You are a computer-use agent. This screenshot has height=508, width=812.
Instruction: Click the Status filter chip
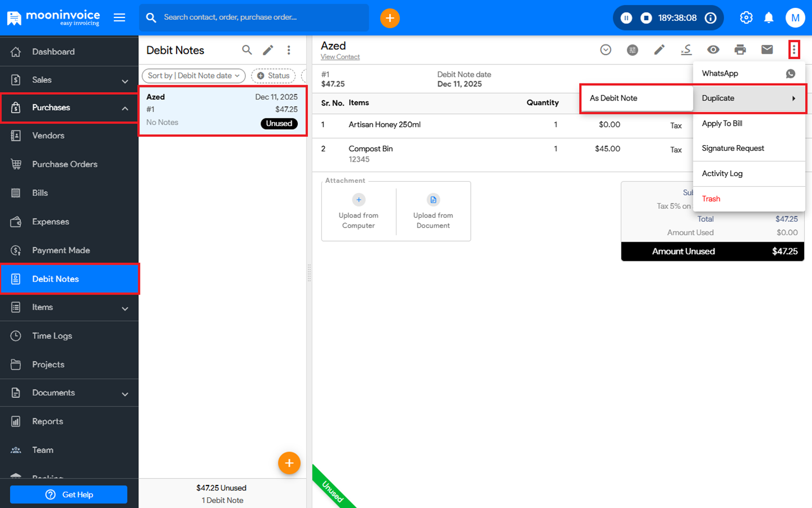point(273,76)
